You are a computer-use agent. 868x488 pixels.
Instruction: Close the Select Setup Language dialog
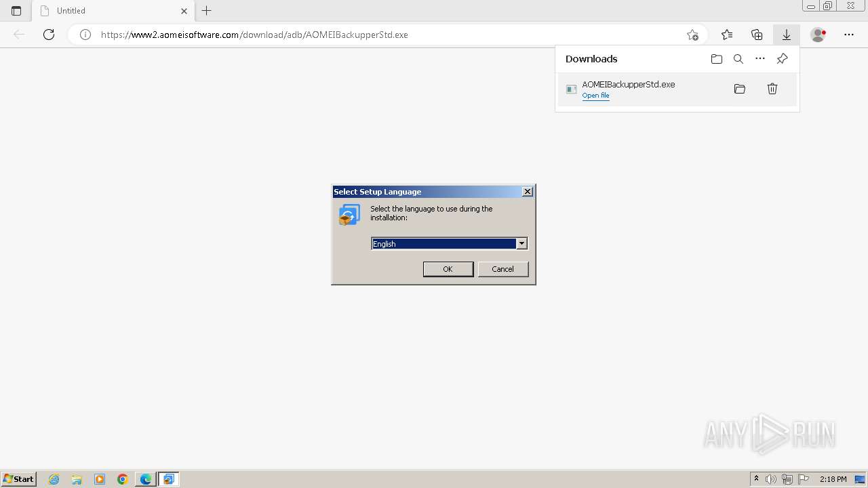coord(527,192)
